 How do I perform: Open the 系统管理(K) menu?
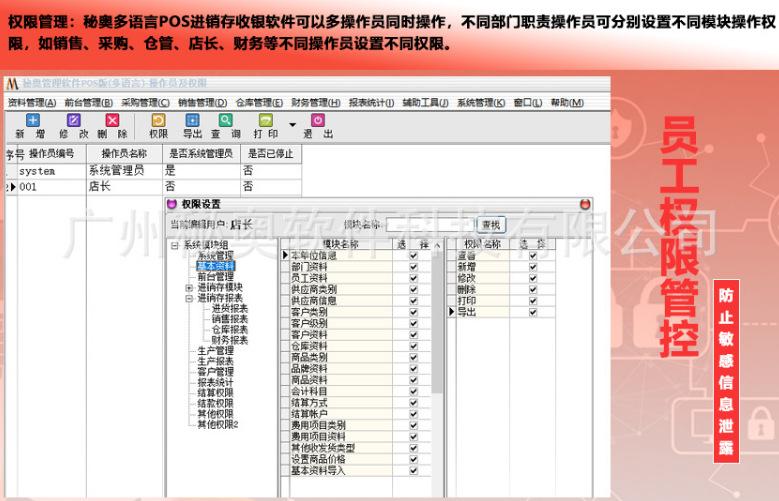click(x=481, y=103)
